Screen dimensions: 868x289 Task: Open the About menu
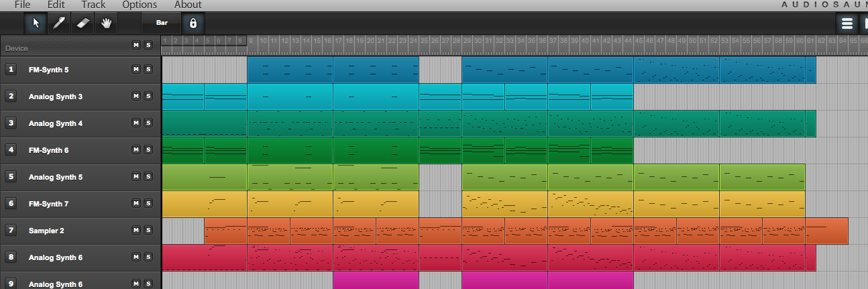188,5
